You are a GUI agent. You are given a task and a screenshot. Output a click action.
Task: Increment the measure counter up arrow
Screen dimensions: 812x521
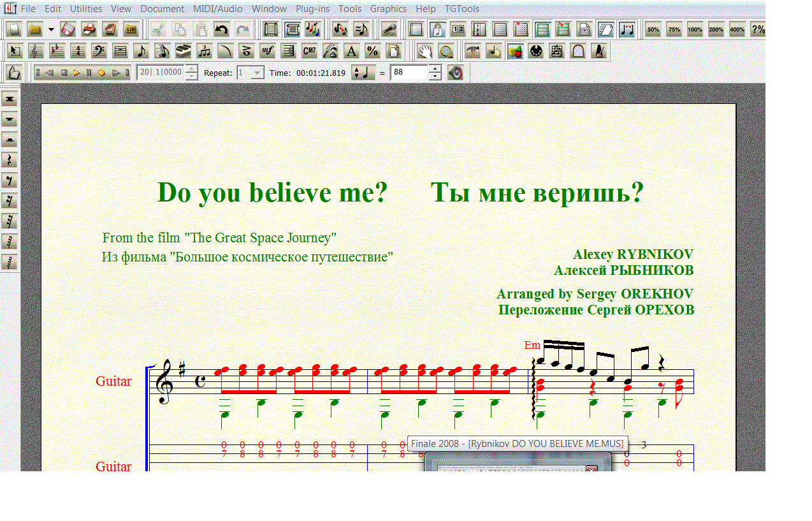point(191,69)
